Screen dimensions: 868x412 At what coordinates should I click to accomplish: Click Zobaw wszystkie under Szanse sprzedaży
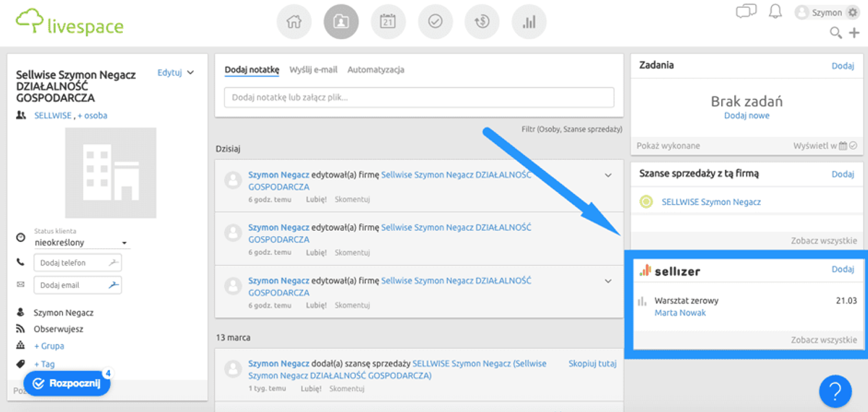pyautogui.click(x=824, y=241)
